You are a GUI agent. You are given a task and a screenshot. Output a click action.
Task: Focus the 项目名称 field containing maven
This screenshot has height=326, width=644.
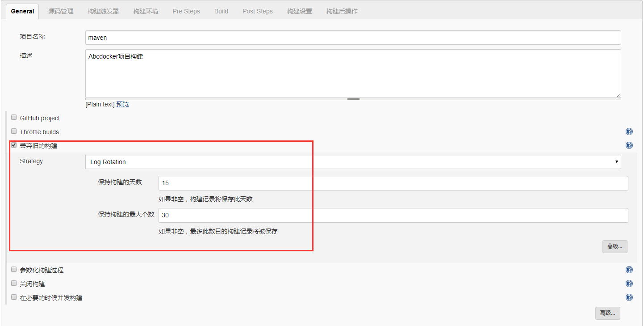tap(353, 38)
